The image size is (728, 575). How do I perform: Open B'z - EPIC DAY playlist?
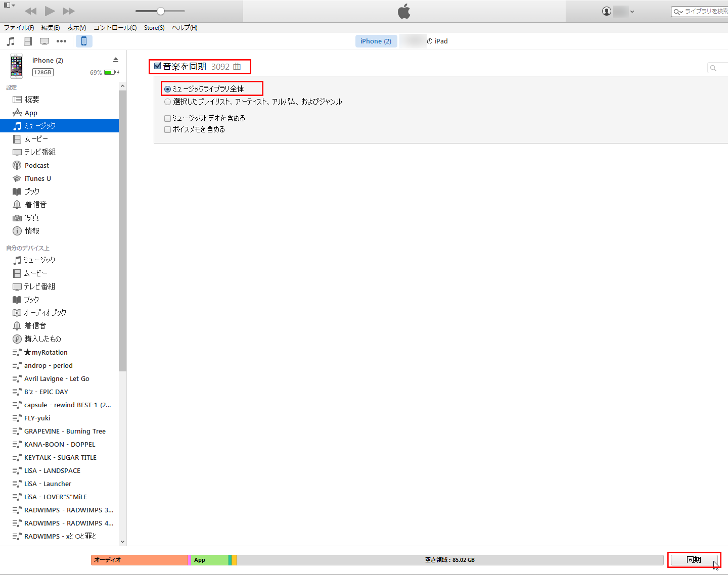tap(59, 392)
